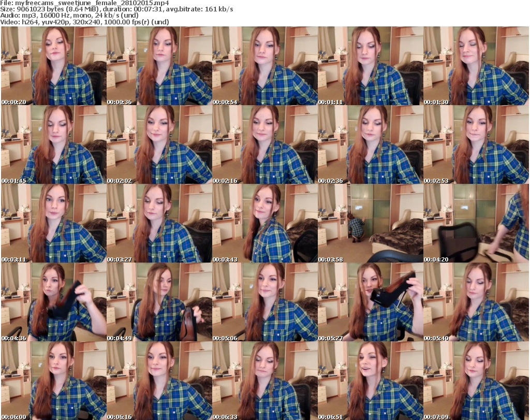The width and height of the screenshot is (530, 420).
Task: View the thumbnail at 00:06:51
Action: pos(371,381)
